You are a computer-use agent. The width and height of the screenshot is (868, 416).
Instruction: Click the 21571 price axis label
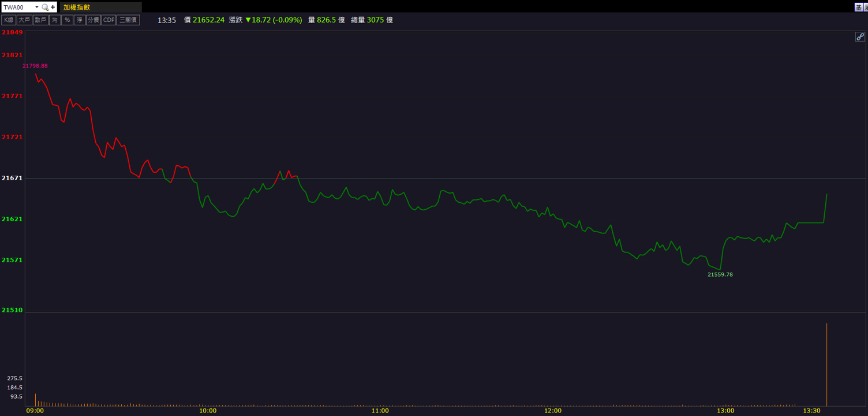[x=12, y=260]
